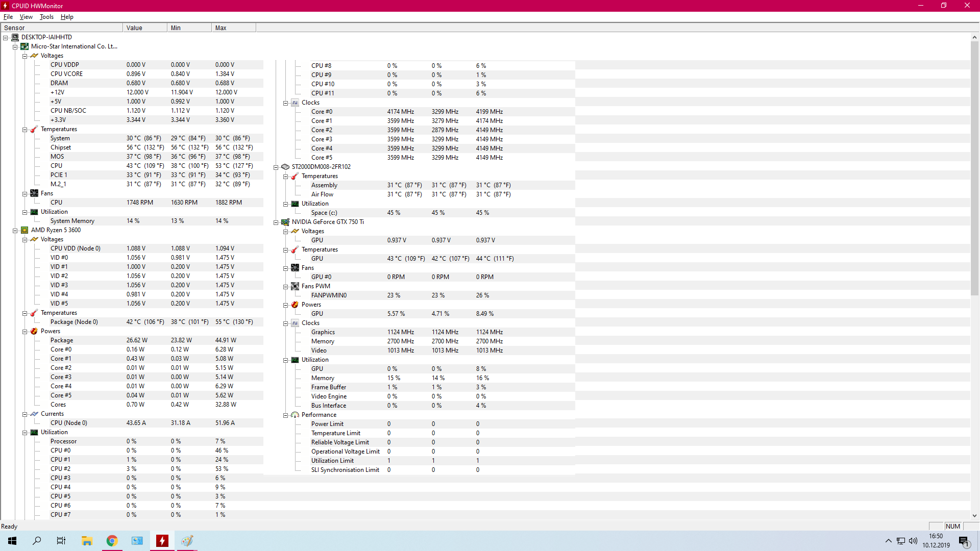Click the Fans PWM icon under NVIDIA
This screenshot has height=551, width=980.
click(295, 286)
